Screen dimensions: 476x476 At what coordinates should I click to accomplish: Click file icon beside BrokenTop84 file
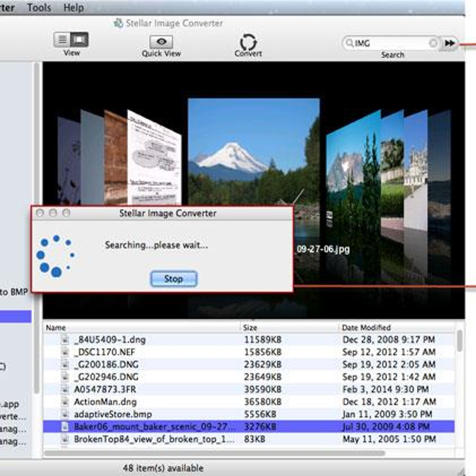pyautogui.click(x=65, y=439)
